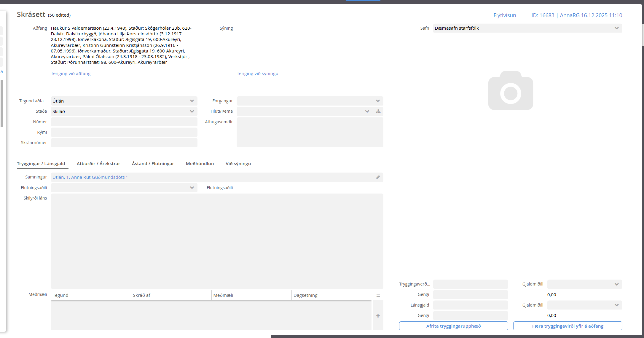Switch to the Atburðir / Árekstrar tab

tap(98, 164)
